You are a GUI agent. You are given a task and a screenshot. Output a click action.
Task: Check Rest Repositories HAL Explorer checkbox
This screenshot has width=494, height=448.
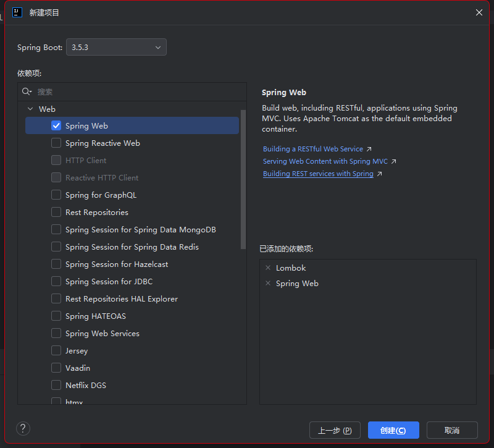coord(56,298)
